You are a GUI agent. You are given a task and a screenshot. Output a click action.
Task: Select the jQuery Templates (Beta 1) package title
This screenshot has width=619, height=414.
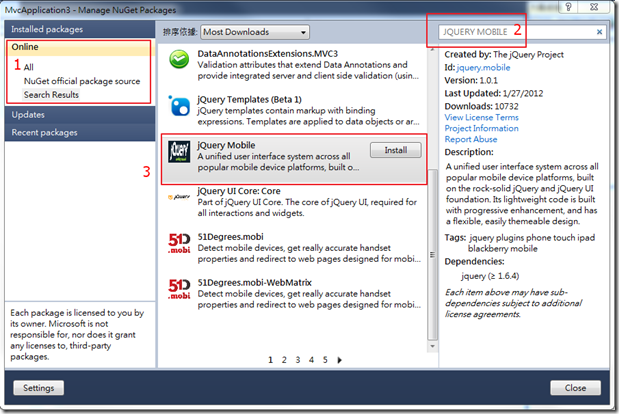point(249,99)
